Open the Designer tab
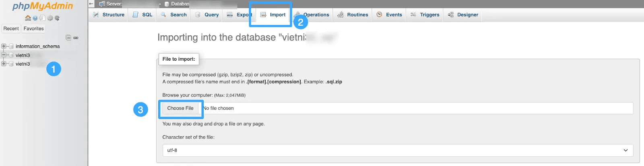Screen dimensions: 644x166 [463, 14]
